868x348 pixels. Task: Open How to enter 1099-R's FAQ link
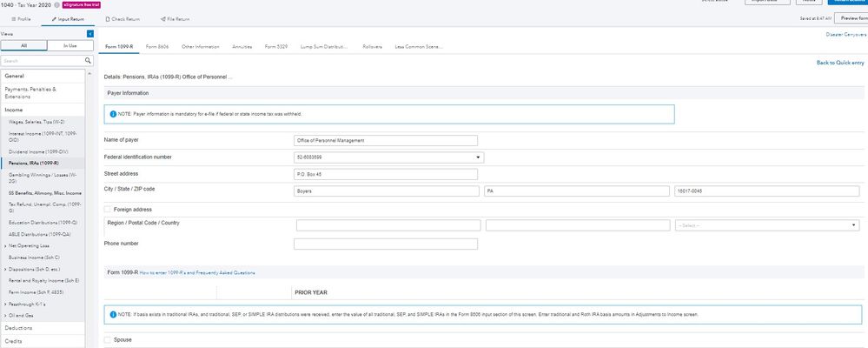(x=197, y=273)
